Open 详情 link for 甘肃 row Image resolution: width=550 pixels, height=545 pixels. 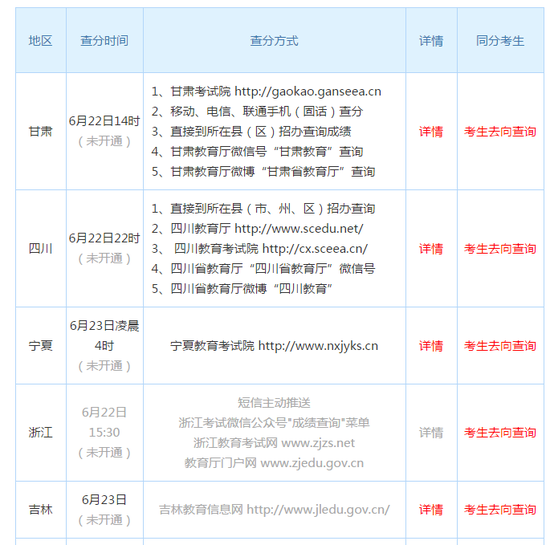pyautogui.click(x=431, y=132)
